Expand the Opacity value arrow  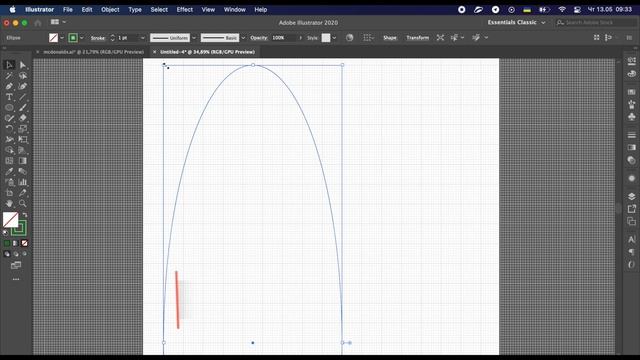pos(301,38)
